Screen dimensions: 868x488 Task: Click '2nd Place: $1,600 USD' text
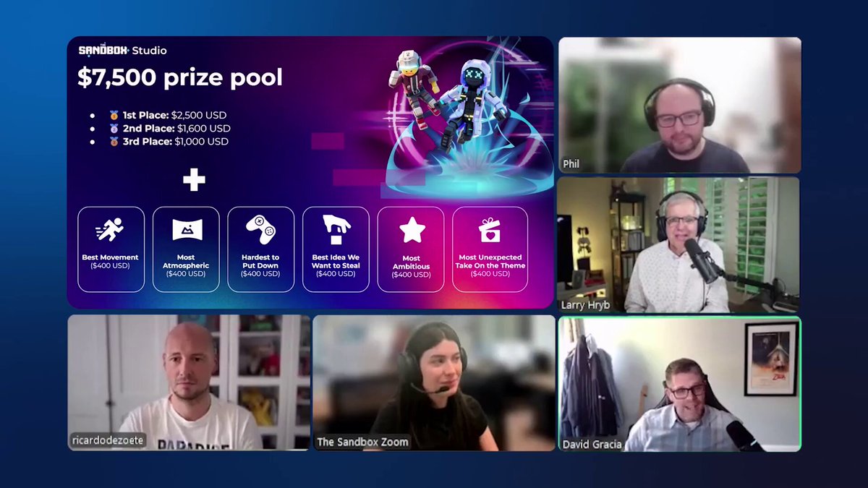176,129
